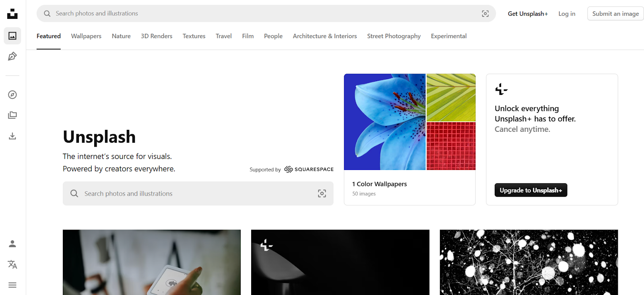This screenshot has width=644, height=295.
Task: Click 'Powered by creators everywhere.' text
Action: pos(119,169)
